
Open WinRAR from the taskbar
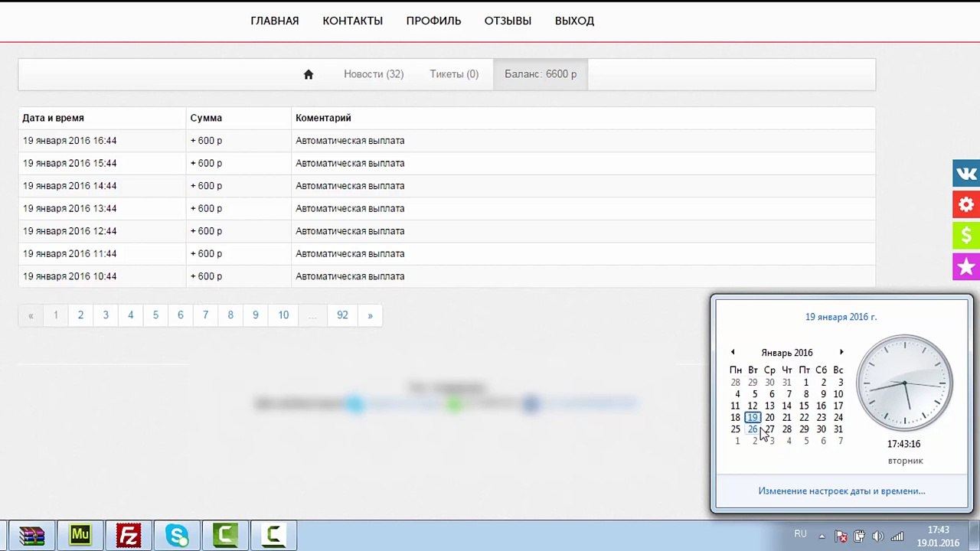tap(32, 535)
